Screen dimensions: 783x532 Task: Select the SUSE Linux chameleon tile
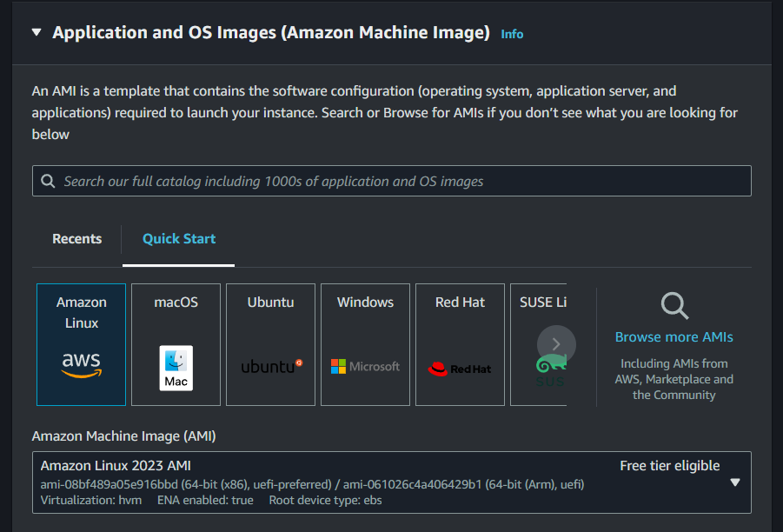point(538,345)
